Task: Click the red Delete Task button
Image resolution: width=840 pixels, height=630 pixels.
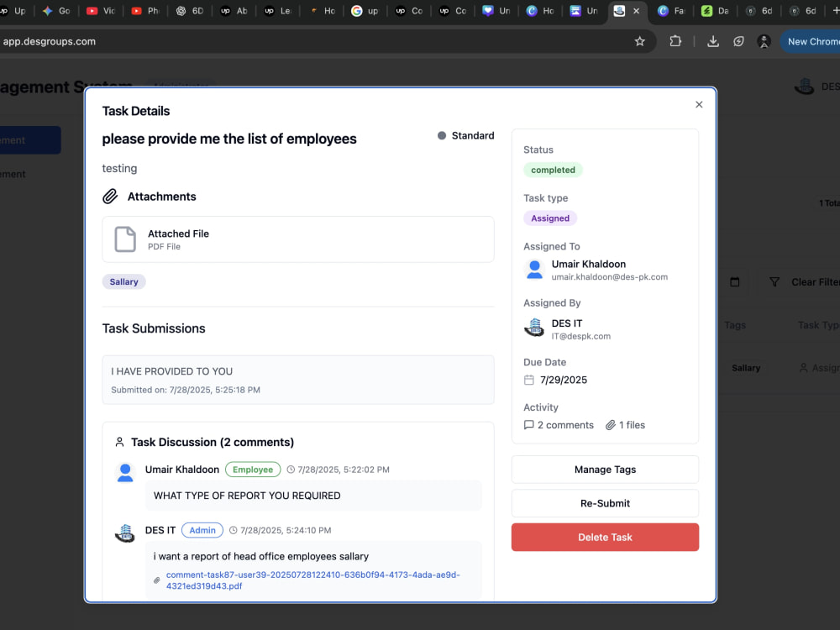Action: [605, 537]
